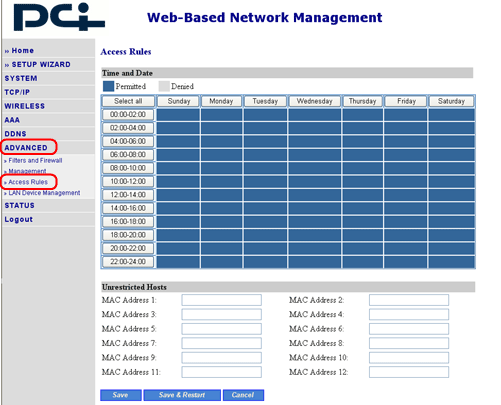Toggle Friday 12:00-14:00 schedule cell
Viewport: 501px width, 405px height.
click(x=405, y=195)
